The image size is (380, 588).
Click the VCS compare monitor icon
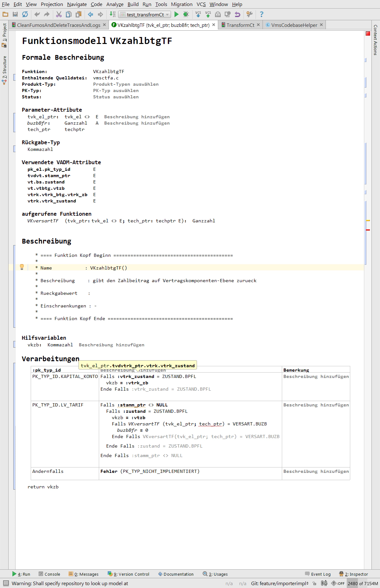(x=227, y=14)
